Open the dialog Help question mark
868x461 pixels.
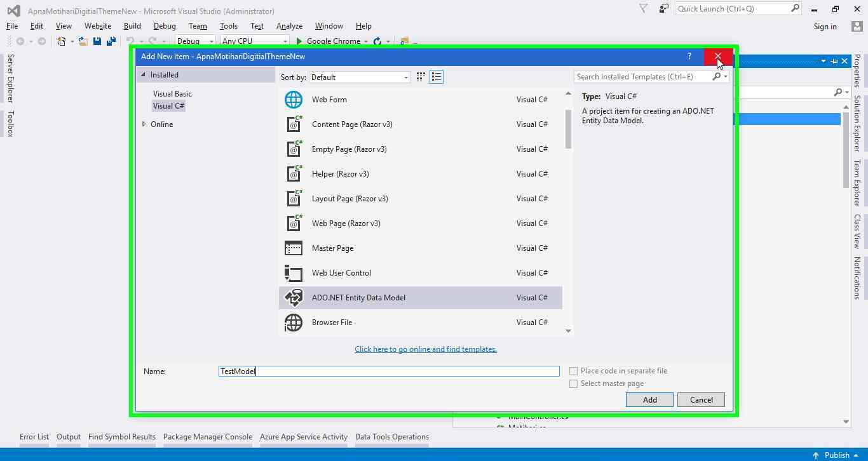pos(689,57)
